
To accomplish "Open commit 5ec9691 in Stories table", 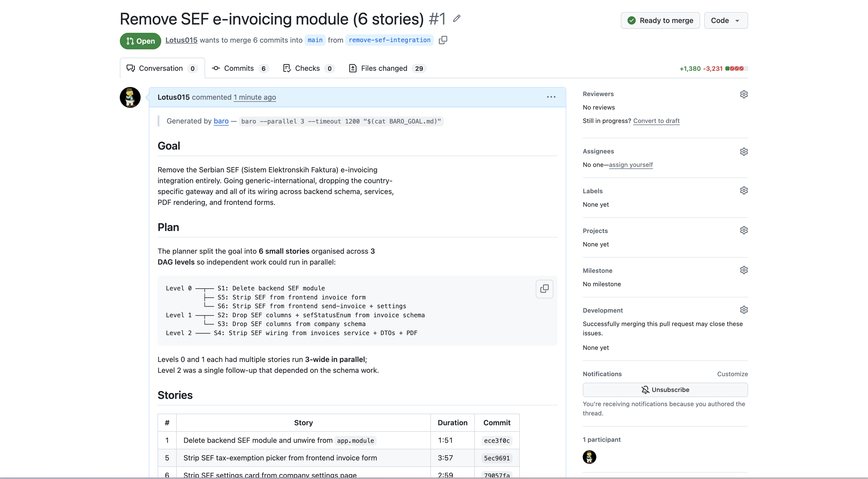I will [497, 458].
